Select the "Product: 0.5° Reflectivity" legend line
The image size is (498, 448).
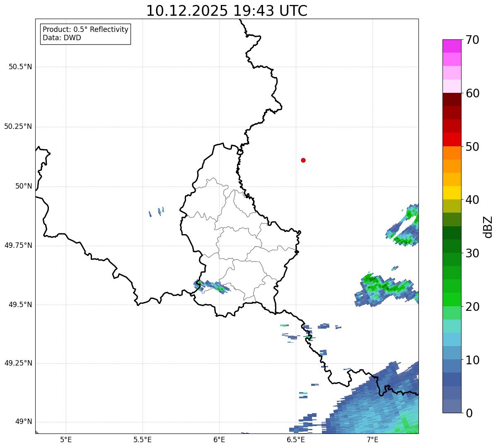85,30
